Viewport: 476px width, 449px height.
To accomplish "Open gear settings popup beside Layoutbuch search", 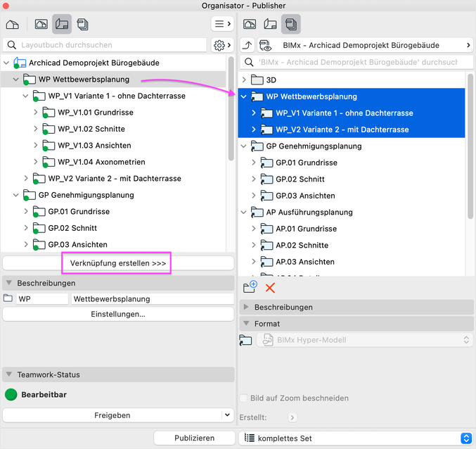I will pos(222,45).
